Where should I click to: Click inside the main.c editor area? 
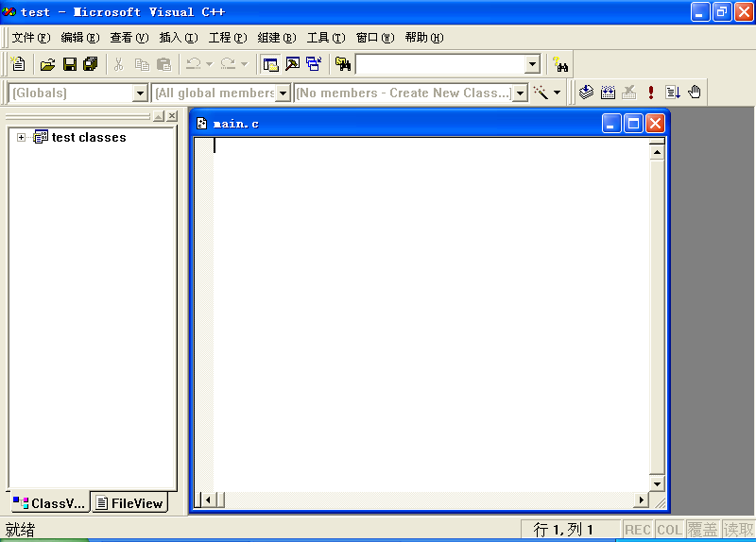point(431,314)
